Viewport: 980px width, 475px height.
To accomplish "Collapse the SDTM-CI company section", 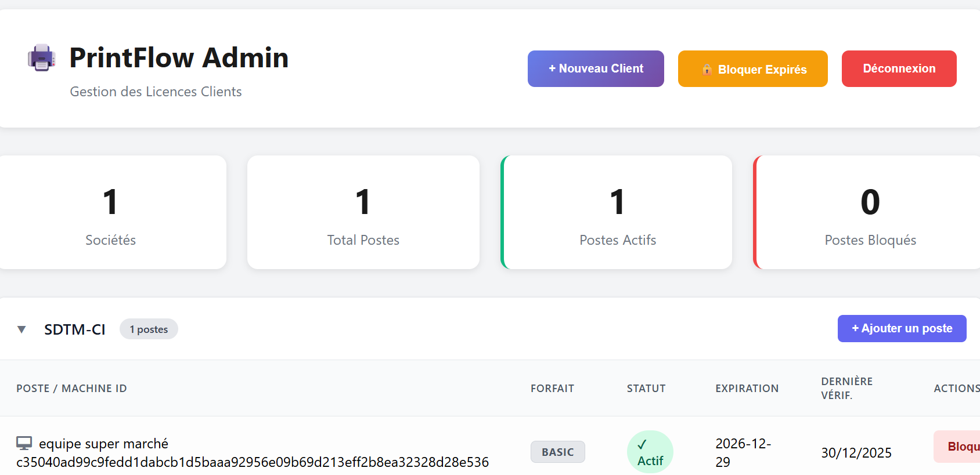I will point(21,329).
